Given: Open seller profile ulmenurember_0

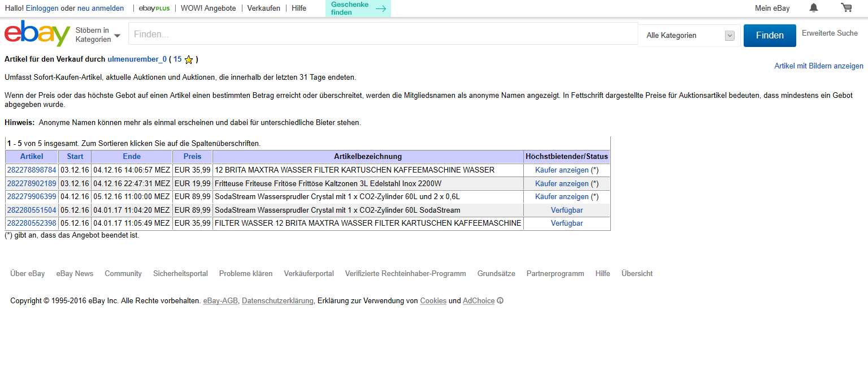Looking at the screenshot, I should coord(137,59).
